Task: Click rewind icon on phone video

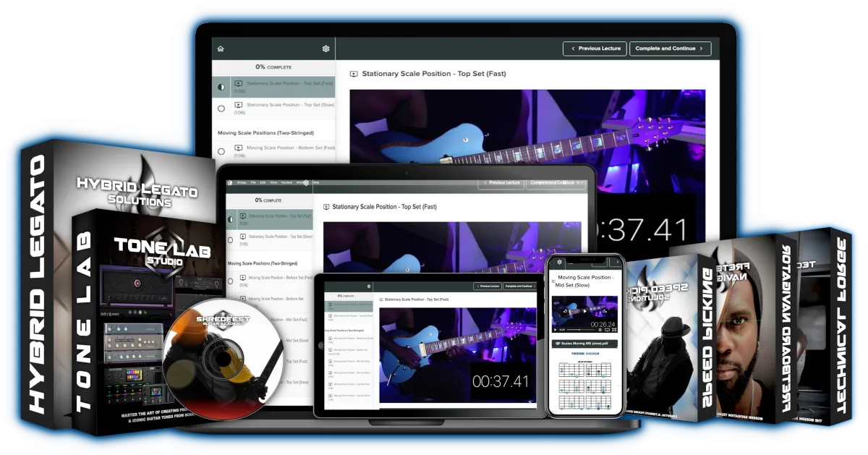Action: [566, 311]
